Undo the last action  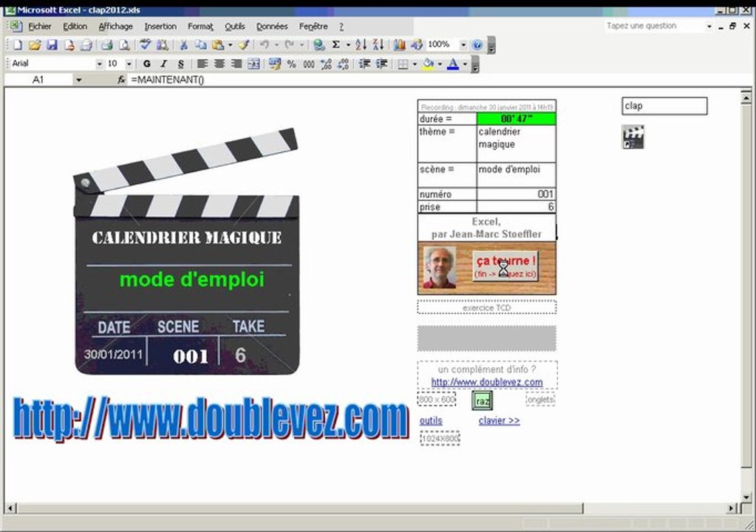pos(264,45)
